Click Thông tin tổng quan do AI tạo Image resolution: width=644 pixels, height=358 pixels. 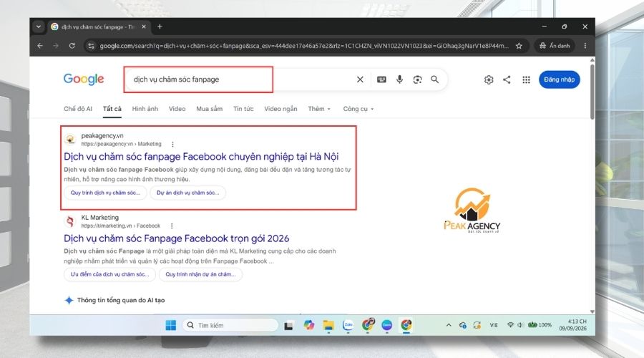pyautogui.click(x=121, y=300)
